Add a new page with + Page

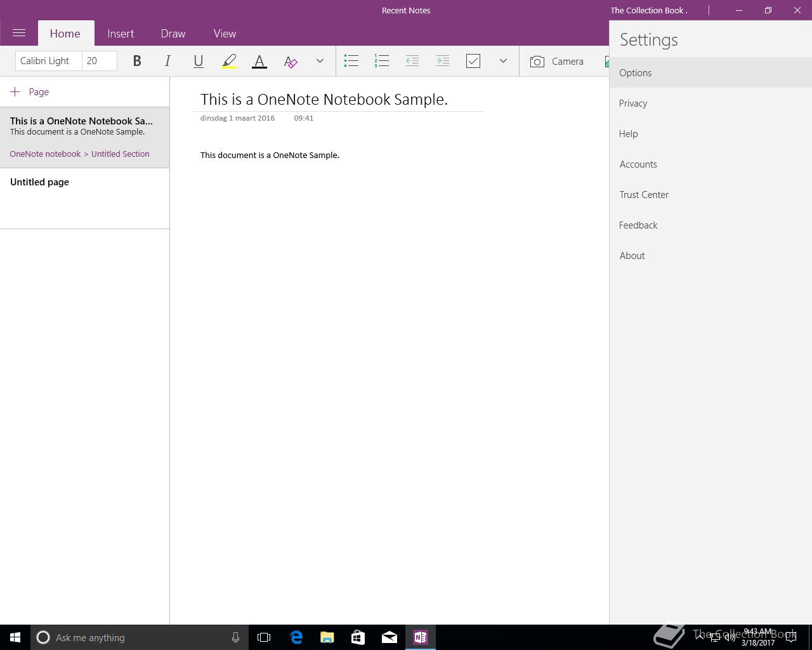coord(30,92)
